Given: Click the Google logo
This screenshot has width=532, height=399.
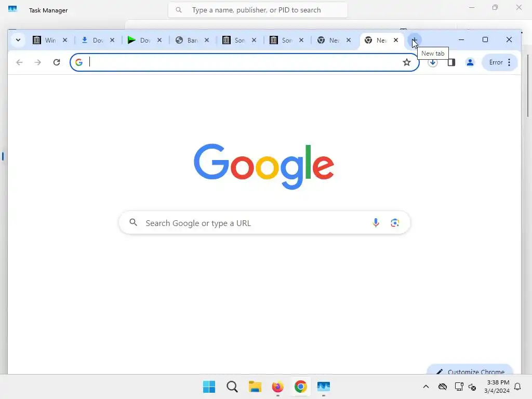Looking at the screenshot, I should pos(263,166).
